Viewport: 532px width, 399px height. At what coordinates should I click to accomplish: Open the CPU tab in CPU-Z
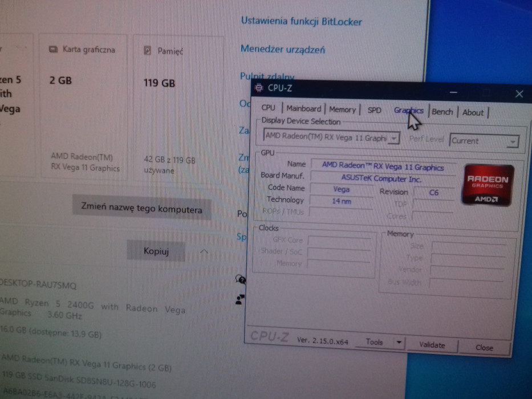tap(268, 108)
